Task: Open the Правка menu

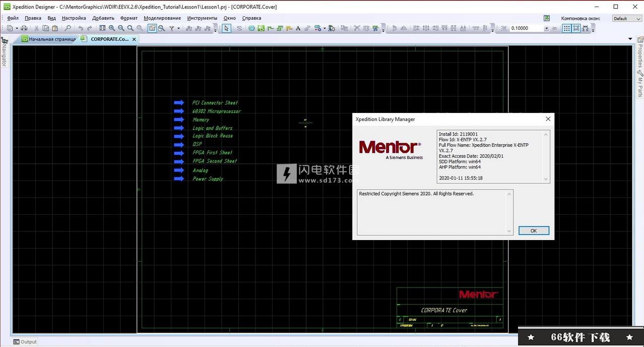Action: pos(33,18)
